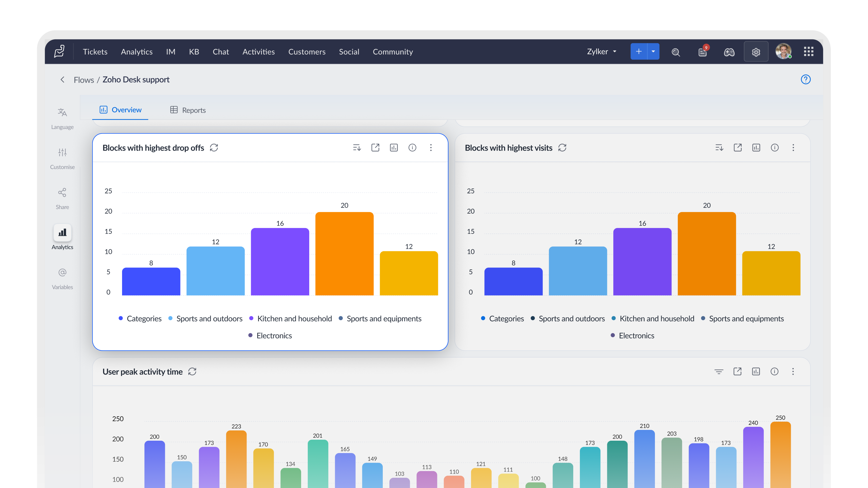Image resolution: width=868 pixels, height=488 pixels.
Task: Click the 250 bar in User peak activity
Action: pos(780,455)
